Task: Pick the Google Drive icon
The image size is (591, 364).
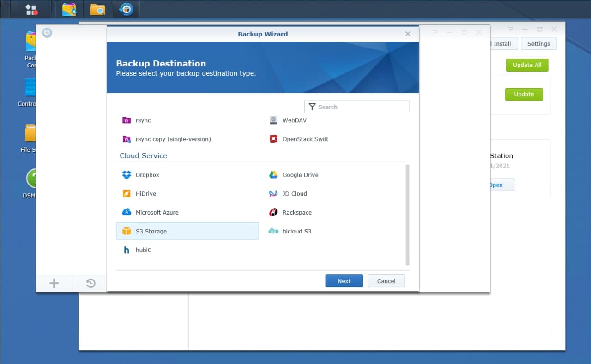Action: 273,175
